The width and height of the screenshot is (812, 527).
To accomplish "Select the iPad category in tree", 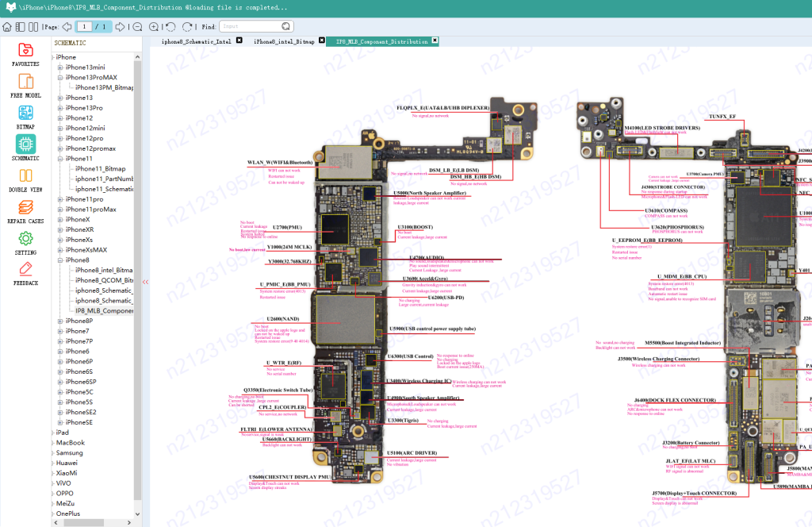I will [62, 433].
